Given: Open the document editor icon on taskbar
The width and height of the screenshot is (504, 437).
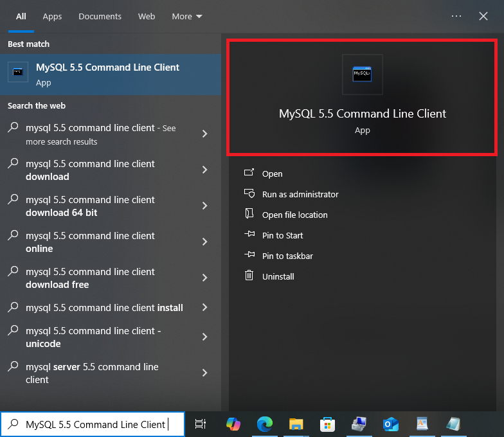Looking at the screenshot, I should click(x=422, y=424).
